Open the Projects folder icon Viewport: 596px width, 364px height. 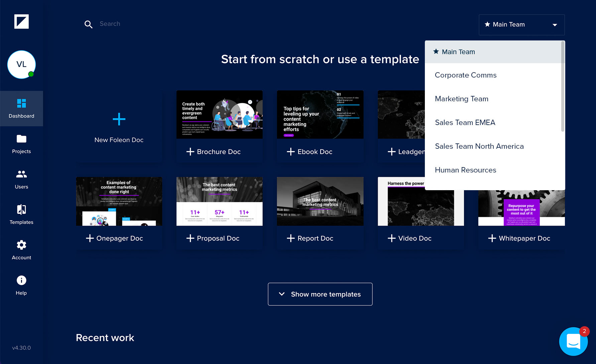(21, 139)
